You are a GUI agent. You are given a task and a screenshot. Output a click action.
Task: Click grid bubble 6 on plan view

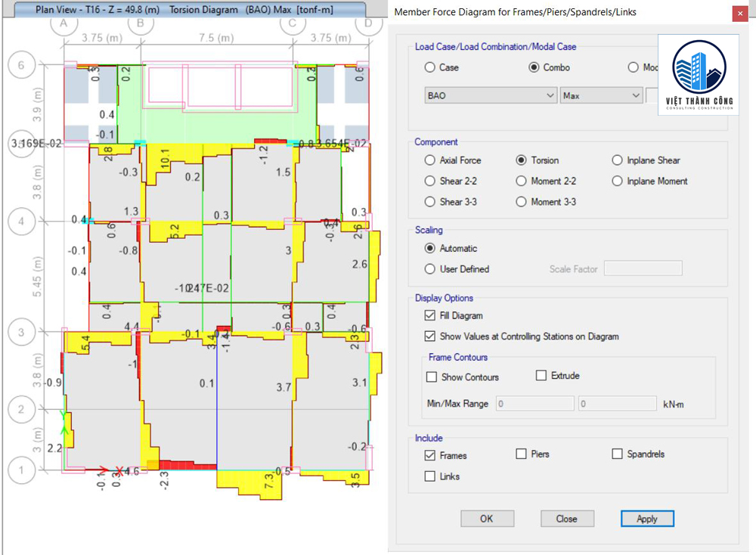(21, 66)
